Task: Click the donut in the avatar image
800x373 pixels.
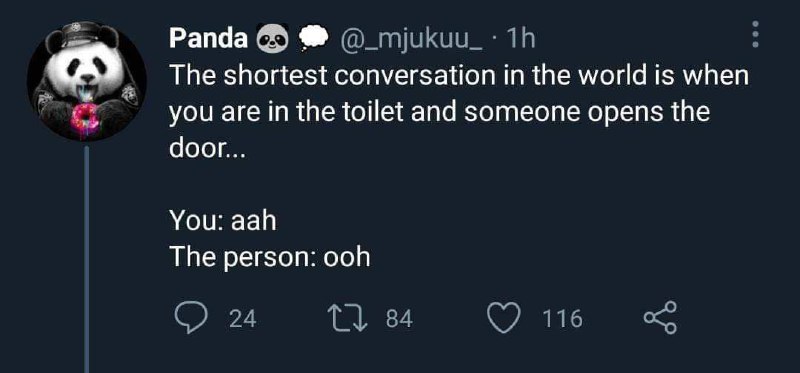Action: click(85, 116)
